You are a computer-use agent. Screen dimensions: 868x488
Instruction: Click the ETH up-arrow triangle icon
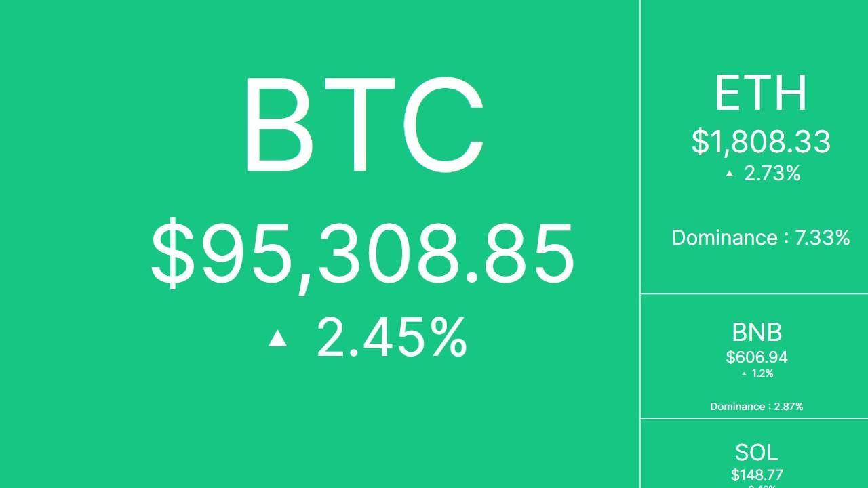(730, 174)
